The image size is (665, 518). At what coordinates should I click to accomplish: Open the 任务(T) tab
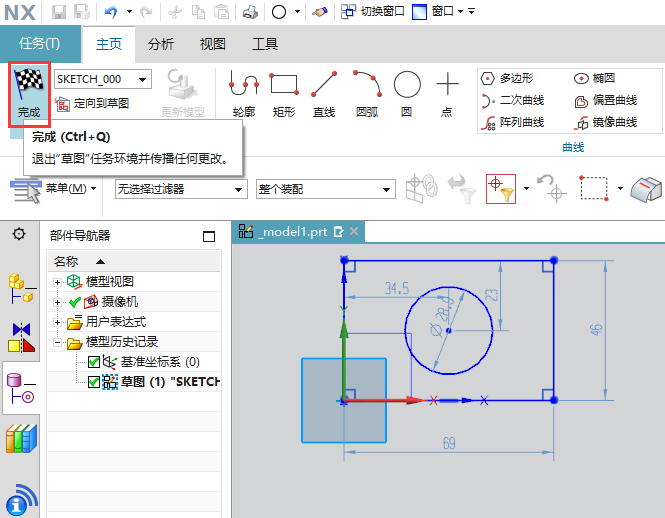[40, 44]
